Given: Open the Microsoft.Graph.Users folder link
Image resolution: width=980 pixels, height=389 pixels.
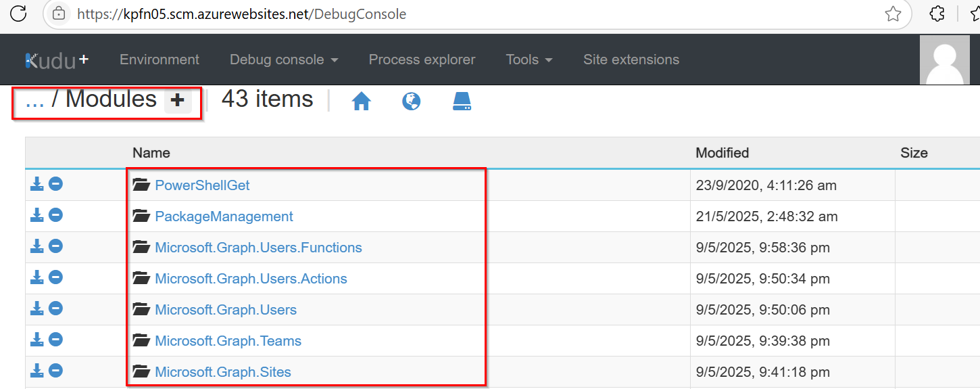Looking at the screenshot, I should (226, 309).
